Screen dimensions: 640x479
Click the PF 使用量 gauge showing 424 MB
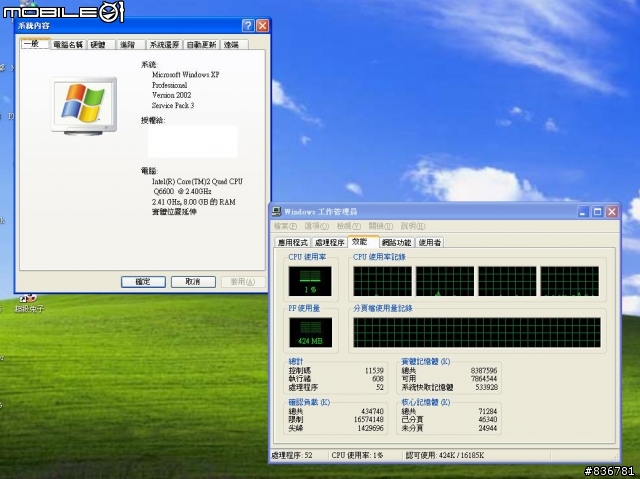(311, 333)
